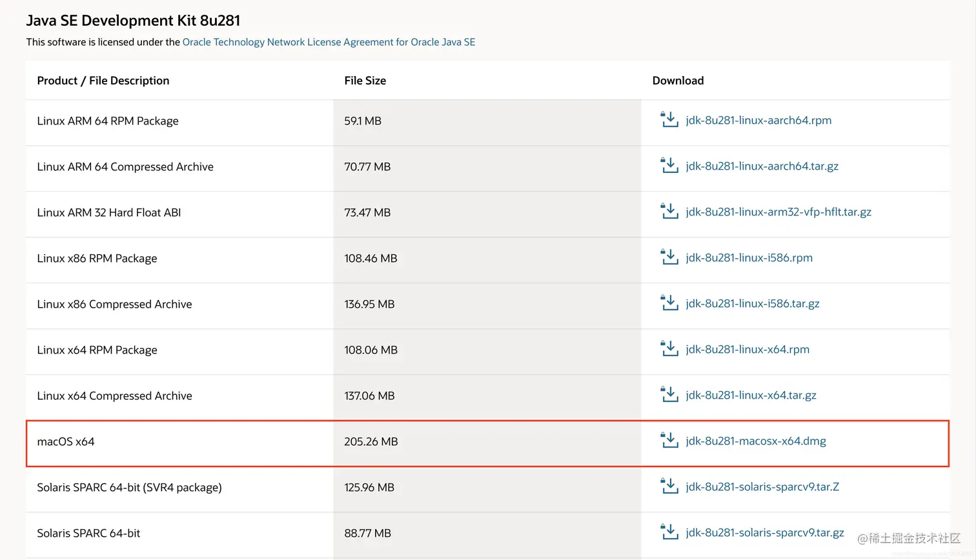
Task: Click download icon for jdk-8u281-linux-aarch64.rpm
Action: click(669, 119)
